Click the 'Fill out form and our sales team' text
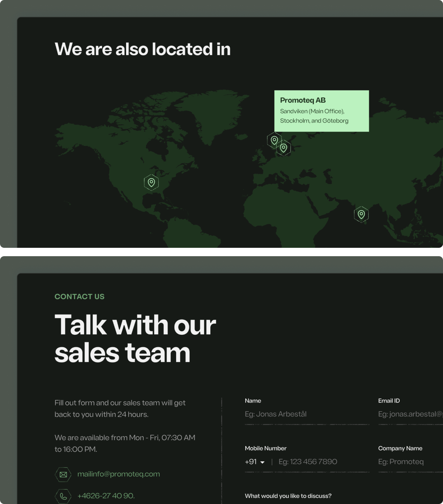The width and height of the screenshot is (443, 504). coord(120,408)
